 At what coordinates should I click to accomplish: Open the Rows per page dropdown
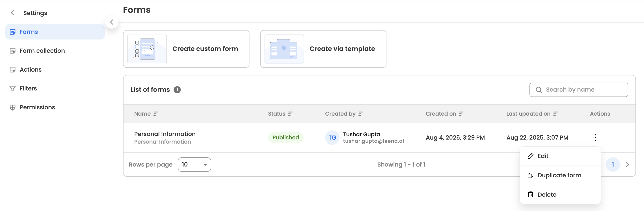[194, 165]
